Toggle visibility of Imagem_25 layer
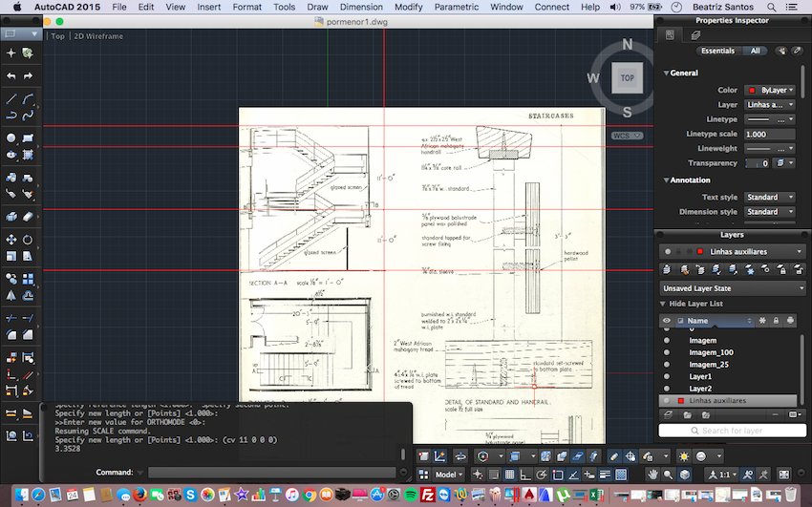Image resolution: width=812 pixels, height=507 pixels. pos(667,364)
